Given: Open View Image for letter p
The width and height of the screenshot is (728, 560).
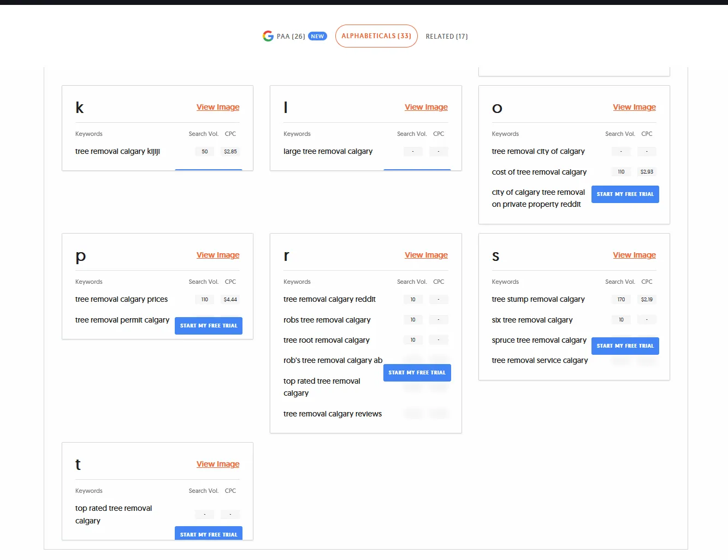Looking at the screenshot, I should click(x=218, y=255).
